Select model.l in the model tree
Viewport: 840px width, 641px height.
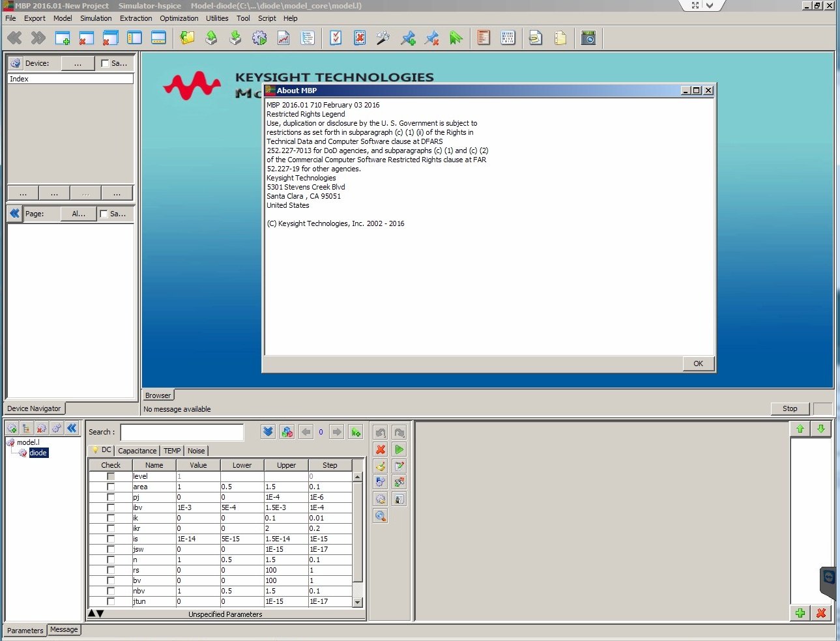pyautogui.click(x=28, y=442)
